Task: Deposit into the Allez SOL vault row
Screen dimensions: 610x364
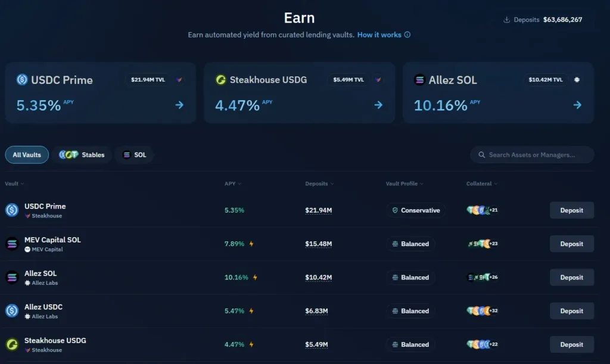Action: [x=571, y=277]
